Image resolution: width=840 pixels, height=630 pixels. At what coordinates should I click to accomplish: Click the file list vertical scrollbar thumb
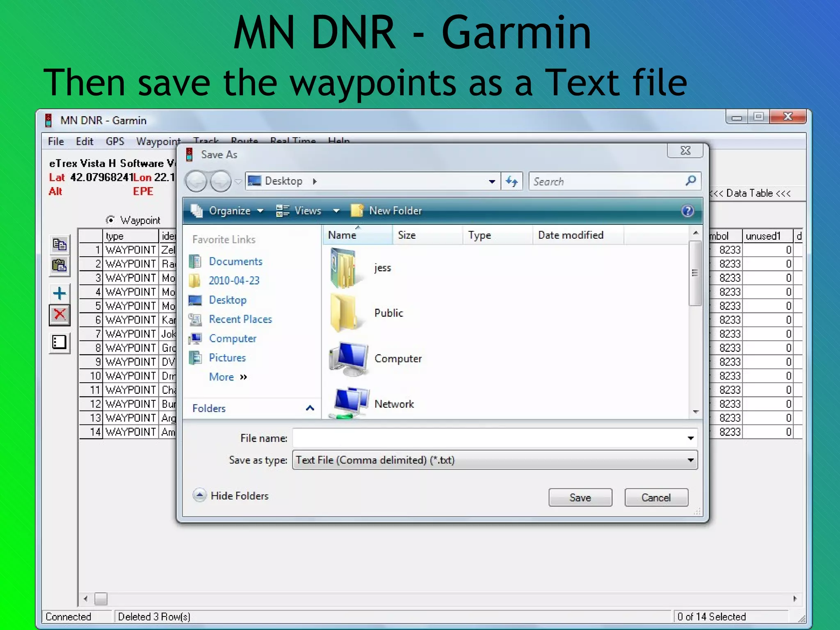point(695,273)
